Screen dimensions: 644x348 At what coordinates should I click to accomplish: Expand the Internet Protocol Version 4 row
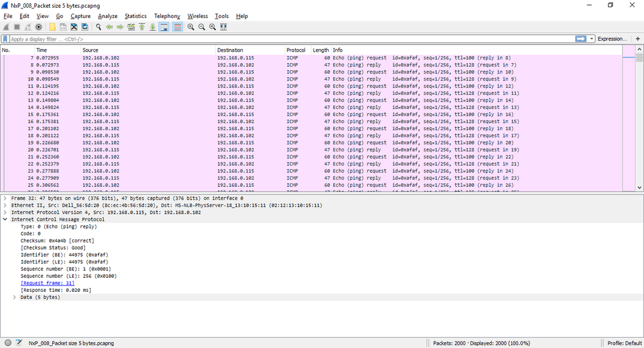coord(5,213)
